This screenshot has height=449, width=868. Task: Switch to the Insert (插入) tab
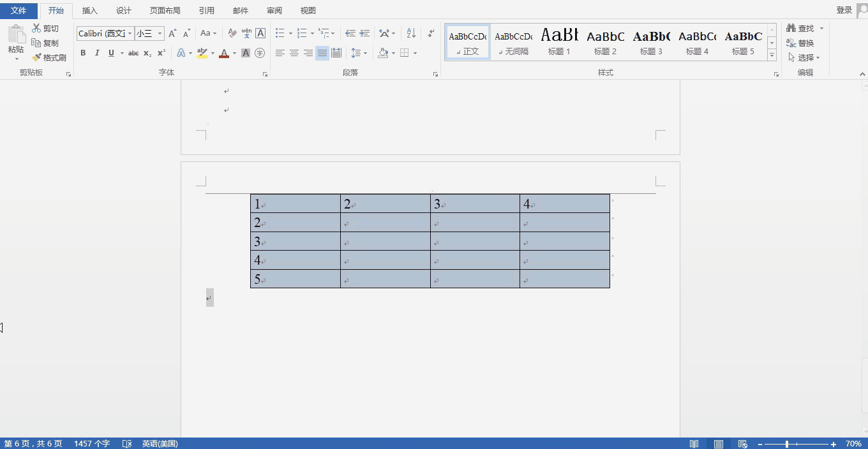(x=90, y=10)
